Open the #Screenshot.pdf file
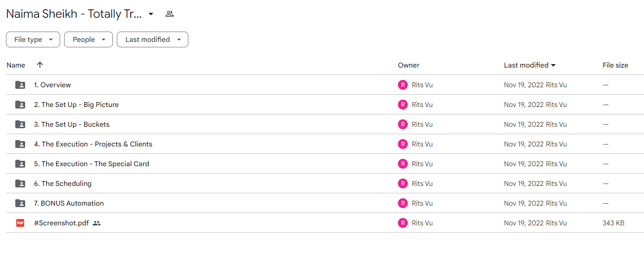This screenshot has height=254, width=644. (x=62, y=223)
